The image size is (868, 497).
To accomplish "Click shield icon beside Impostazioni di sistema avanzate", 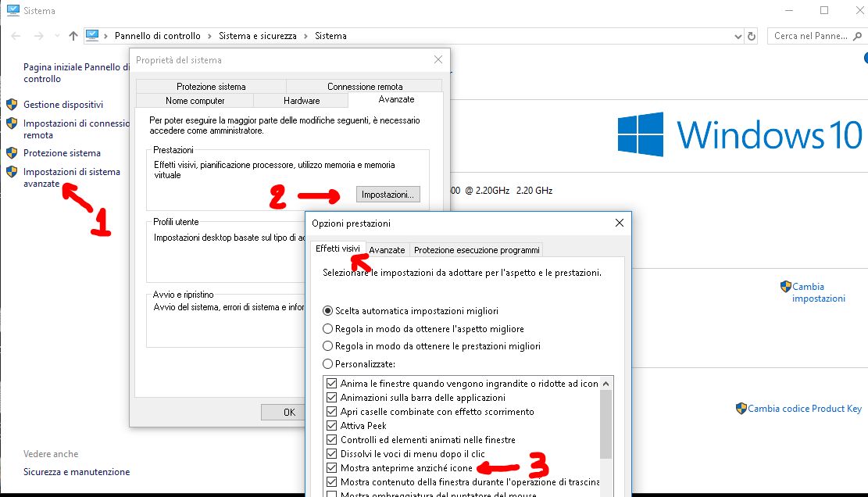I will coord(12,172).
